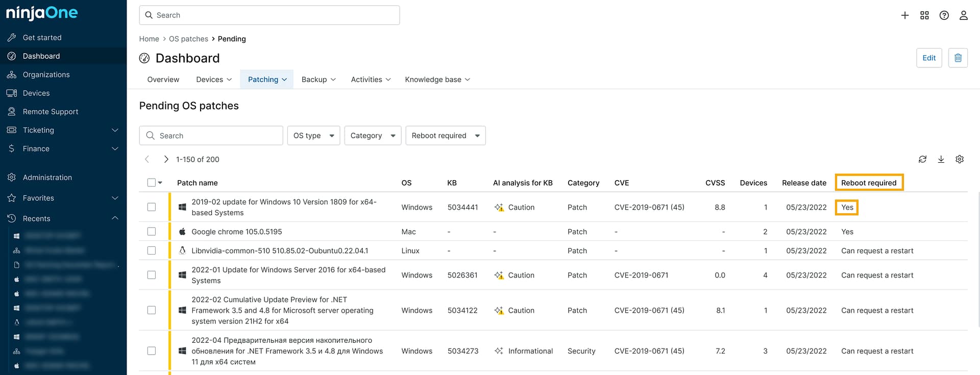The height and width of the screenshot is (375, 980).
Task: Tick the Libnvidia-common-510 patch checkbox
Action: pyautogui.click(x=152, y=251)
